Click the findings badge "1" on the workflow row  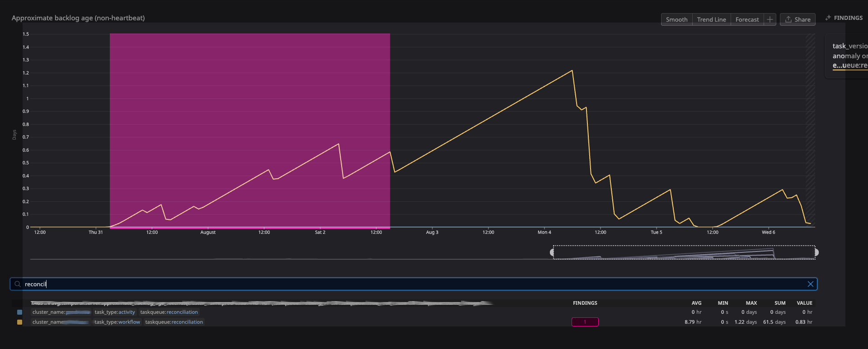(x=585, y=322)
